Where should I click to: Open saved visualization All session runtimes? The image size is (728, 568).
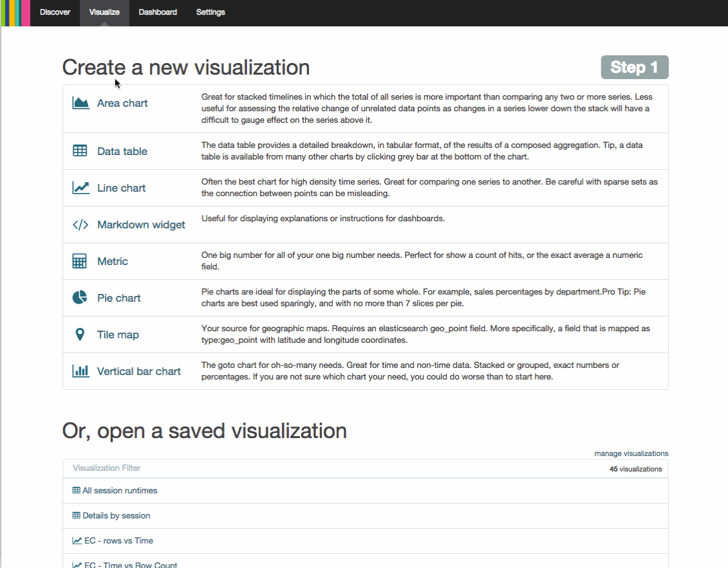pos(120,491)
